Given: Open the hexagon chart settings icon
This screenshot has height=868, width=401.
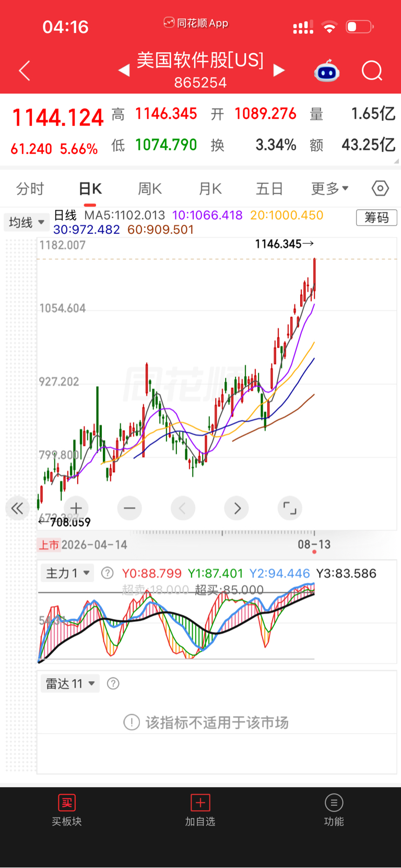Looking at the screenshot, I should 380,188.
